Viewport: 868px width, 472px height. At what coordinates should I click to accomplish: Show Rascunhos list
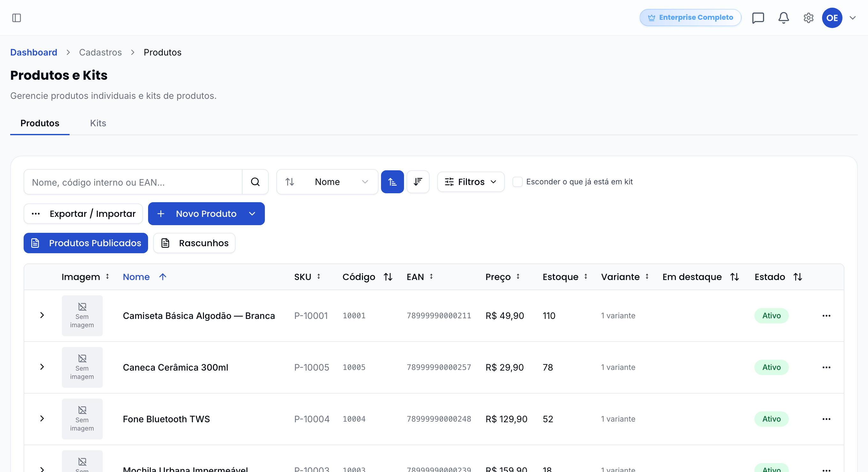tap(194, 243)
